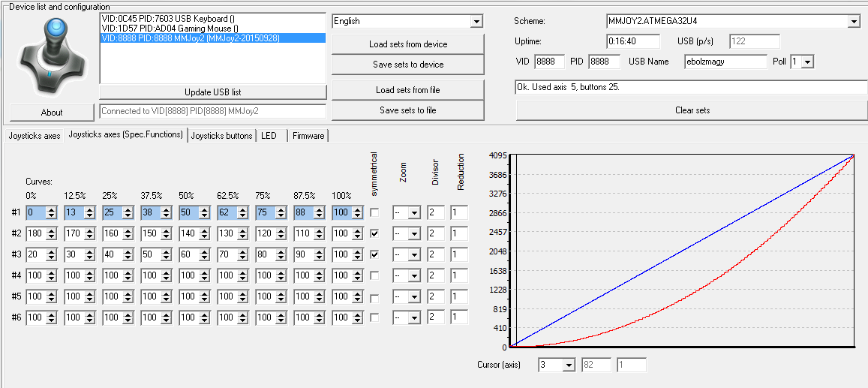
Task: Increment curve #1 value at 0%
Action: (x=53, y=210)
